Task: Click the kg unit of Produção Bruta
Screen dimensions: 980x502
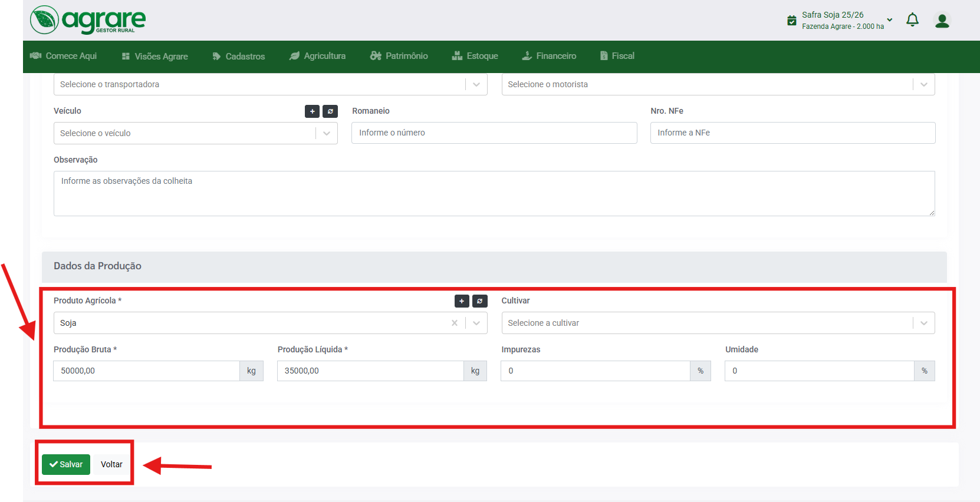Action: 251,371
